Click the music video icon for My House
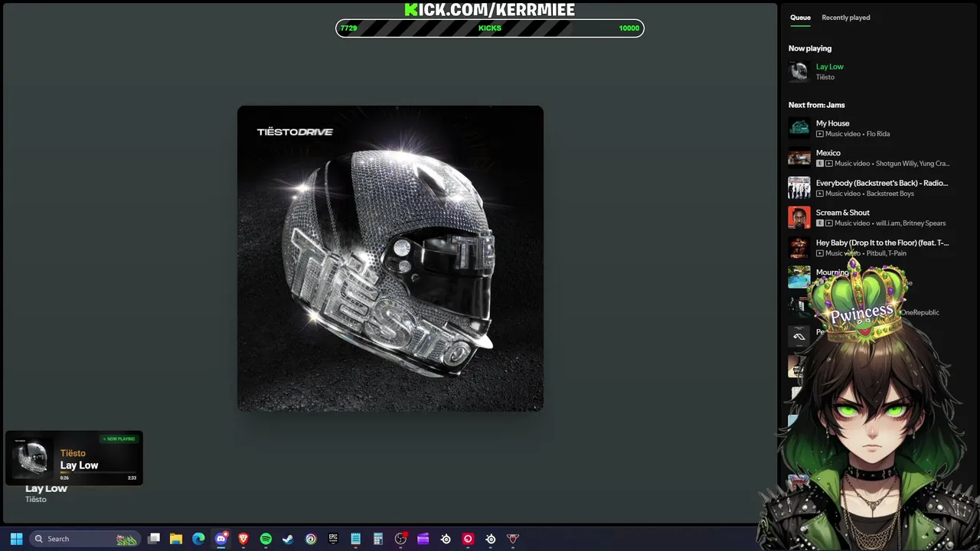 [x=820, y=134]
